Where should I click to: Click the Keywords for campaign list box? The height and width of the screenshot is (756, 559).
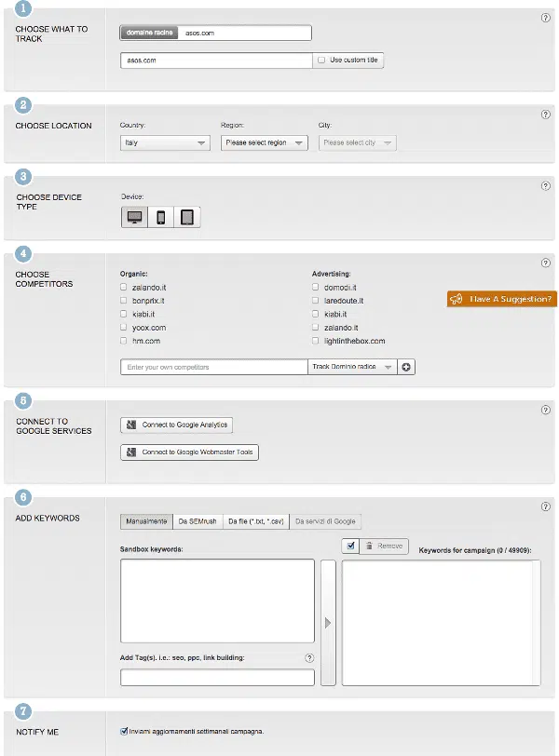(x=441, y=623)
